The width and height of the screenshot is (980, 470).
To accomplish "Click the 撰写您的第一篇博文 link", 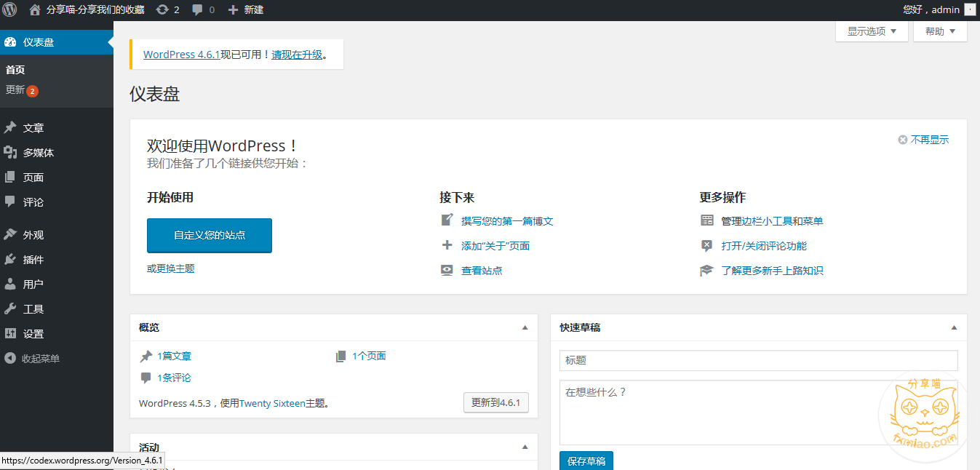I will coord(507,221).
